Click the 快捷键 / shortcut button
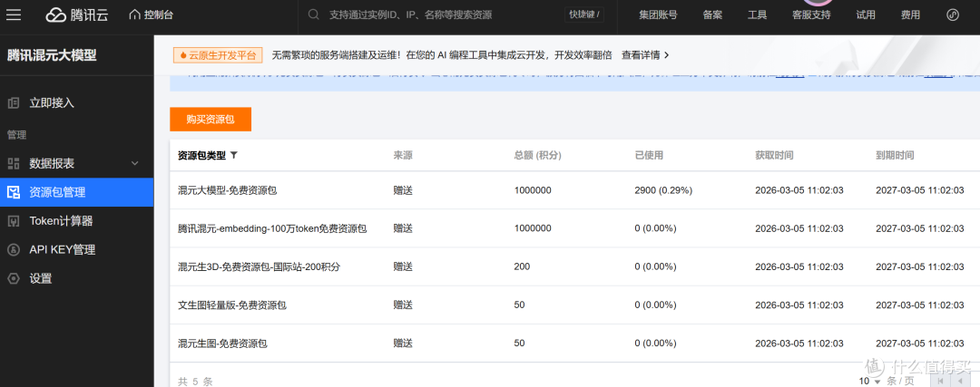Screen dimensions: 980x387 [584, 15]
